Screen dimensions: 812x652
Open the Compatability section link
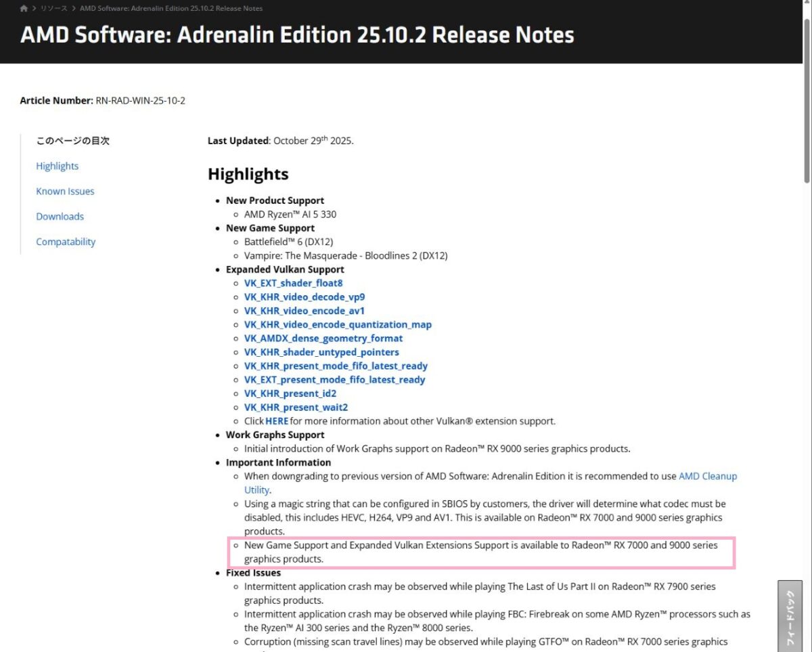tap(66, 241)
